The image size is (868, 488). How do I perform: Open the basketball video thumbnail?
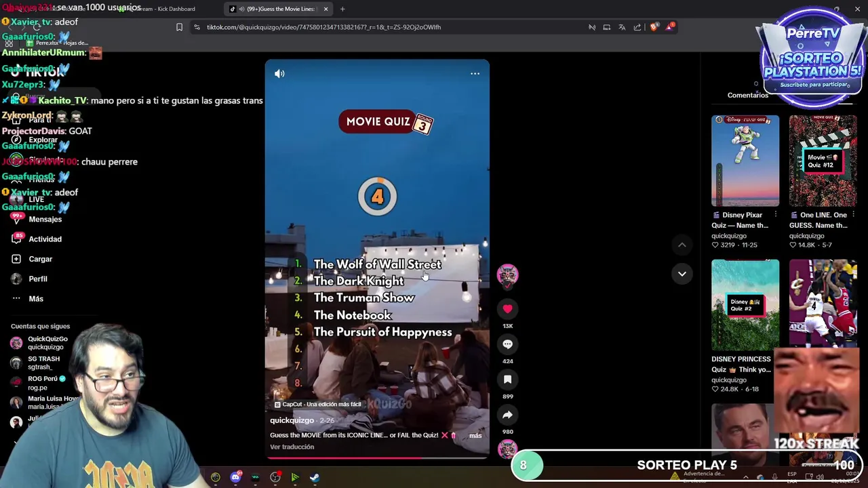pos(823,304)
